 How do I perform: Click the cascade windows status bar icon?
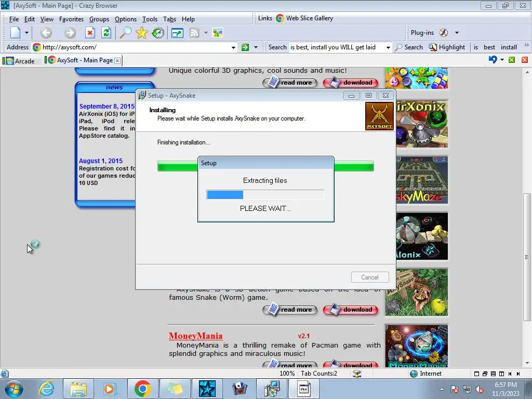[x=485, y=374]
